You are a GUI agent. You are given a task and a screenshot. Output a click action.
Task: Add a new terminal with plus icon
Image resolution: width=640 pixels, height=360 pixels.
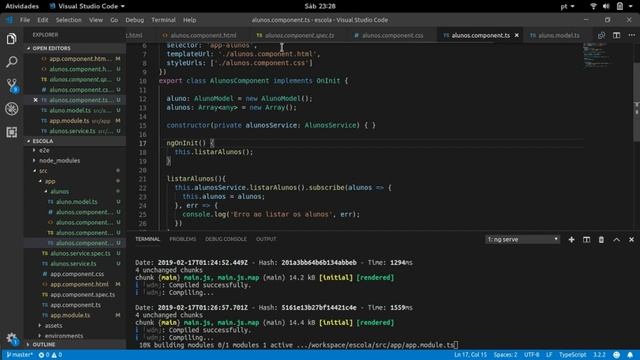571,240
